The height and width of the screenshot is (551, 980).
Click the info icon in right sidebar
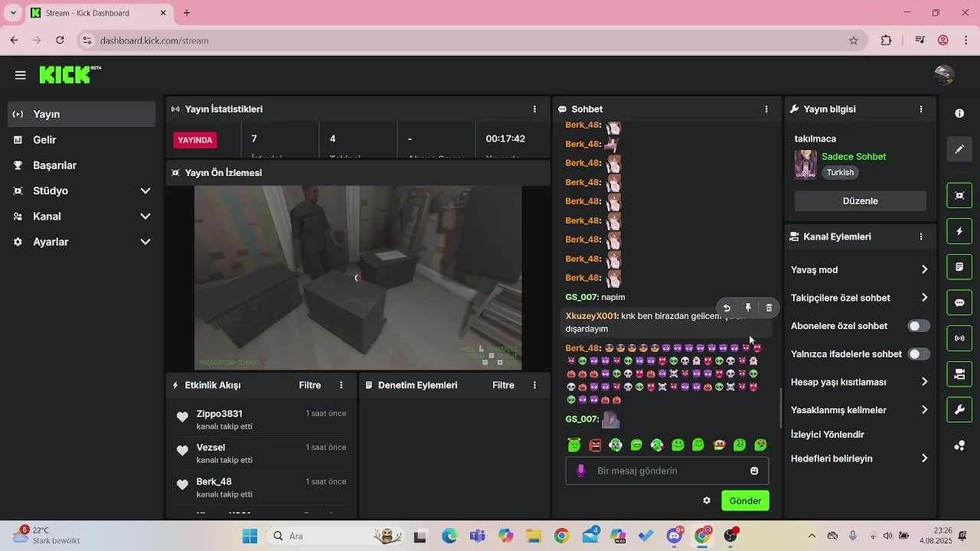959,113
